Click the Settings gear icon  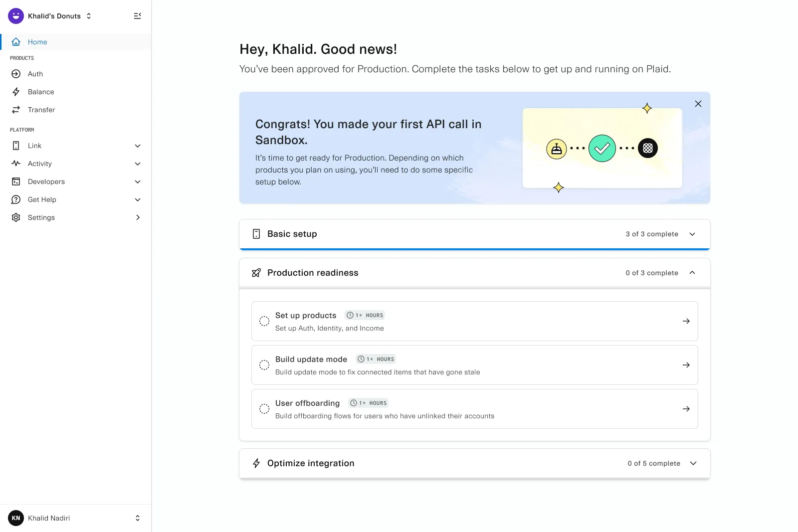click(x=16, y=217)
